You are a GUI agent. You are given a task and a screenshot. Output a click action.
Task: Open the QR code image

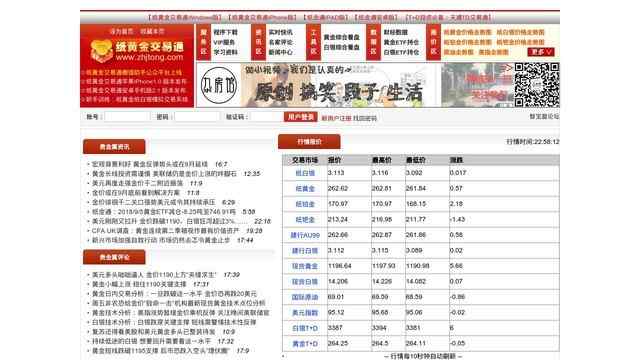pos(536,85)
